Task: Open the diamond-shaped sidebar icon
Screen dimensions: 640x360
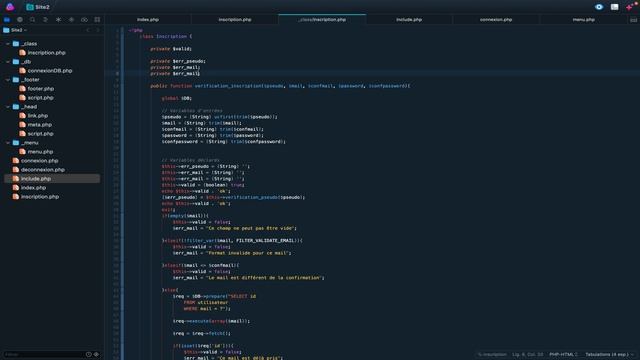Action: [71, 20]
